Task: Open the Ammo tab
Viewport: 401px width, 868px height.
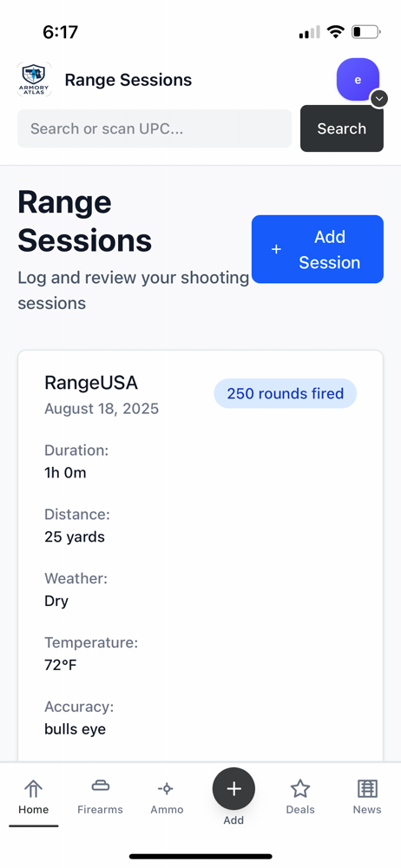Action: pyautogui.click(x=167, y=798)
